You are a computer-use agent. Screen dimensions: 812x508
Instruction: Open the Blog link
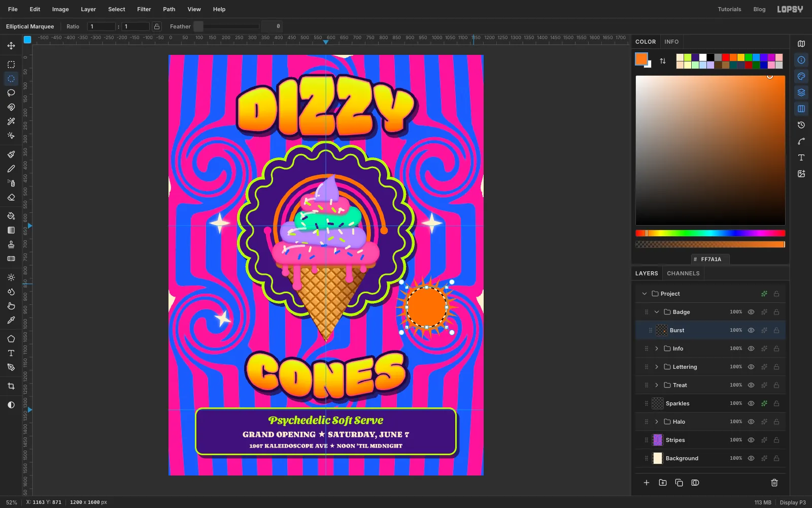coord(759,9)
